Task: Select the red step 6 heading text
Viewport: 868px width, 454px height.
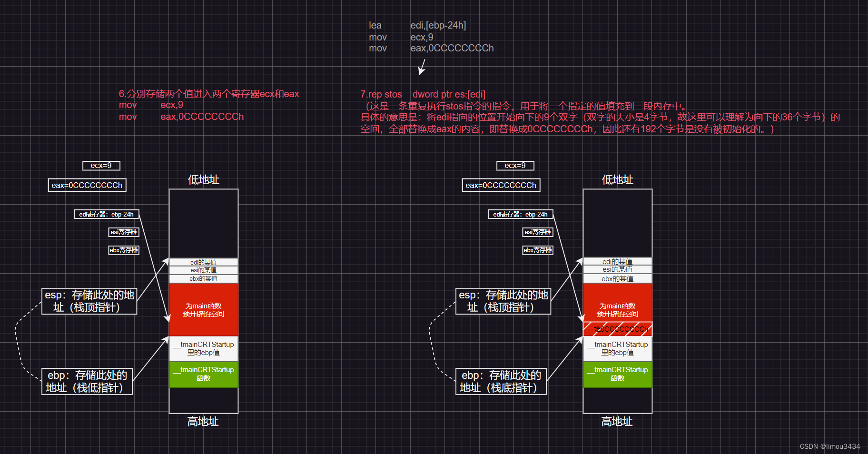Action: pyautogui.click(x=209, y=94)
